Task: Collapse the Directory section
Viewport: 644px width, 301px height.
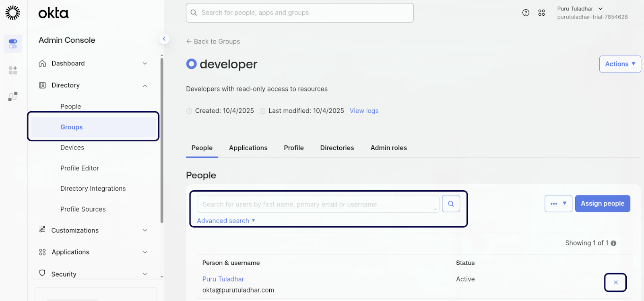Action: tap(145, 85)
